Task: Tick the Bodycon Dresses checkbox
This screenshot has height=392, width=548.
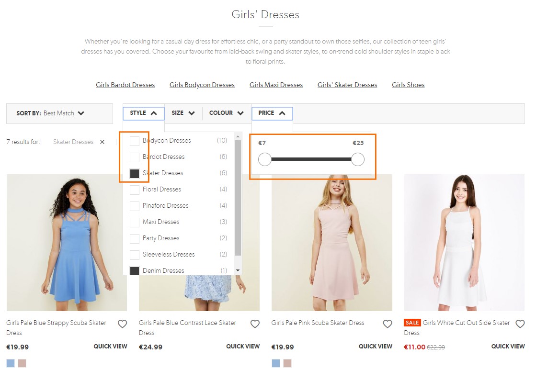Action: (135, 141)
